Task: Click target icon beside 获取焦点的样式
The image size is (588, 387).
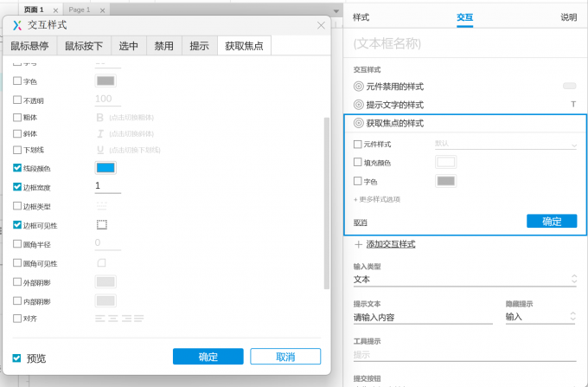Action: point(359,123)
